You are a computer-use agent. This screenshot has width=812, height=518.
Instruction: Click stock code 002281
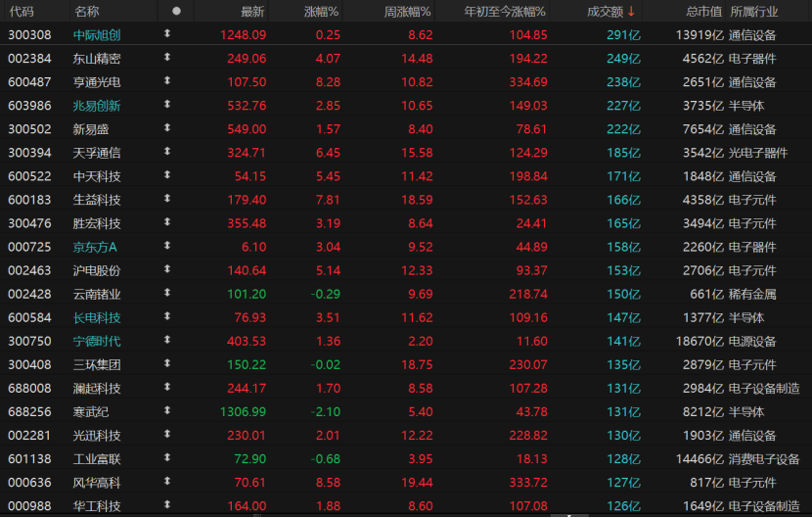(x=29, y=436)
